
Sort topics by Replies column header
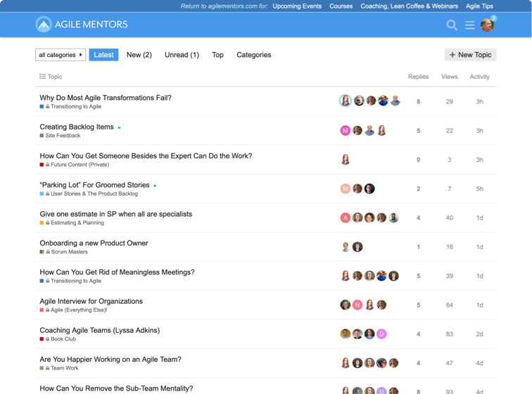[x=418, y=77]
